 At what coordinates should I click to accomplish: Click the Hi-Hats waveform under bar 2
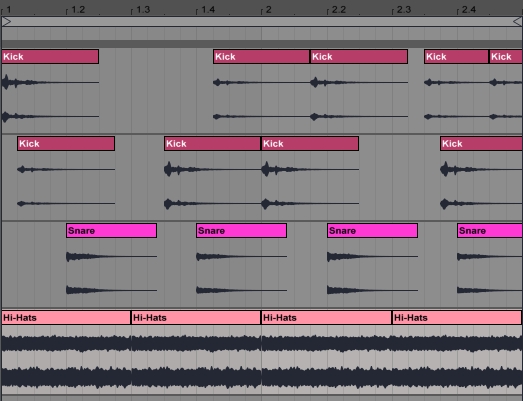[326, 360]
